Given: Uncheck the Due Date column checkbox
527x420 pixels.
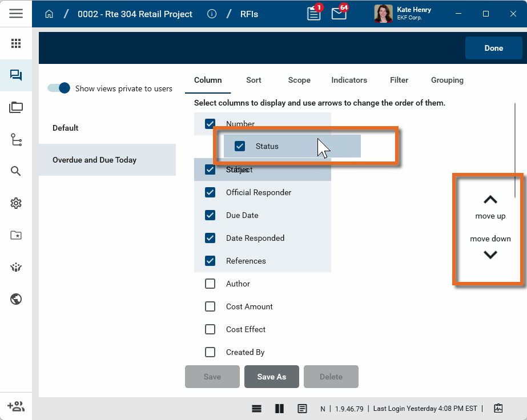Looking at the screenshot, I should pos(210,215).
